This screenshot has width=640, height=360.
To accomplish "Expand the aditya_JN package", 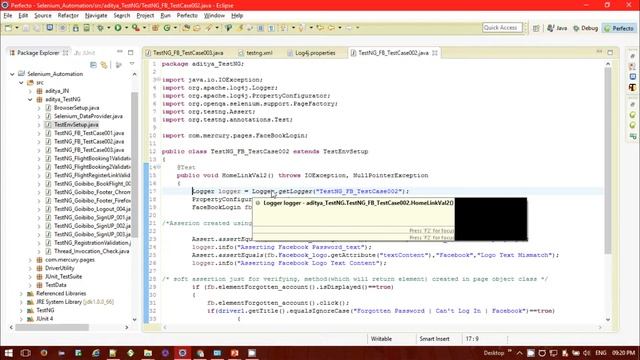I will [x=30, y=91].
